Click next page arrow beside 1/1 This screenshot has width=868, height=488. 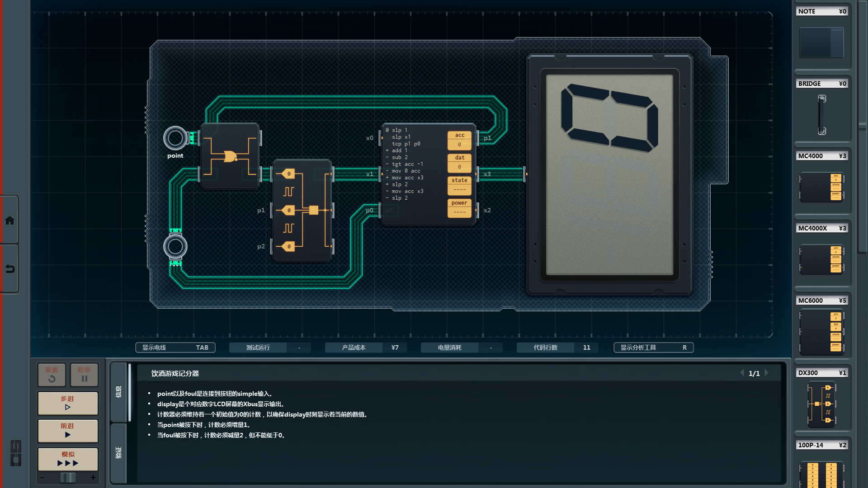click(x=767, y=373)
